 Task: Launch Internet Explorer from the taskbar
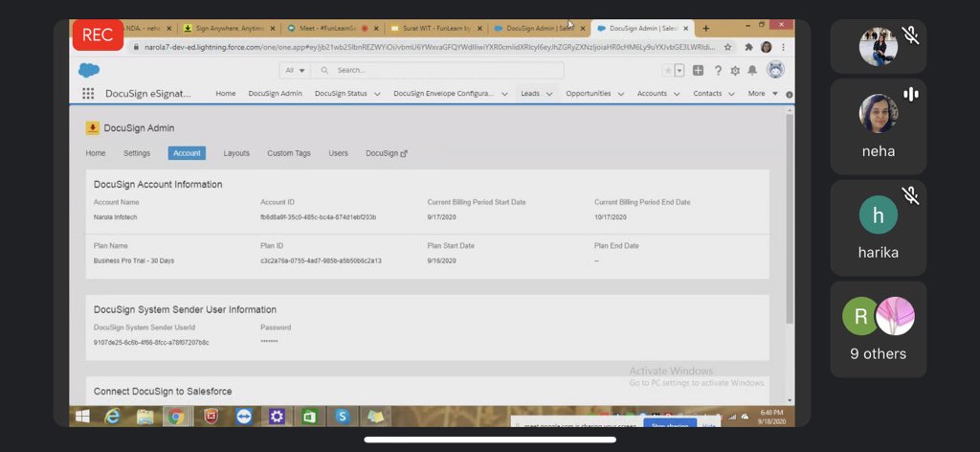click(113, 417)
